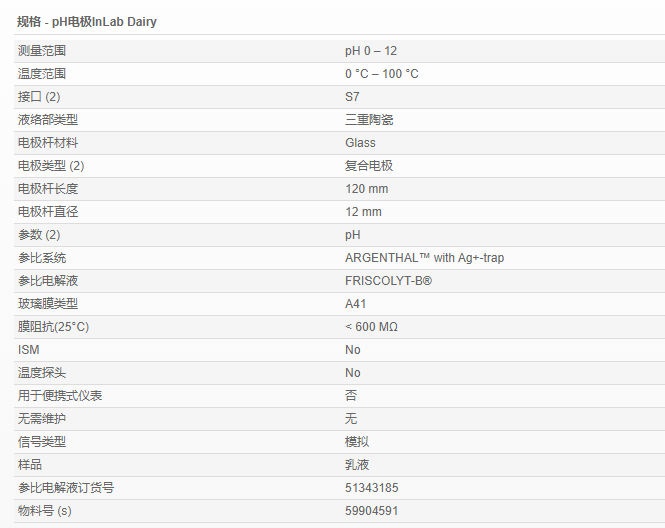
Task: Select the 测量范围 row label
Action: [42, 51]
